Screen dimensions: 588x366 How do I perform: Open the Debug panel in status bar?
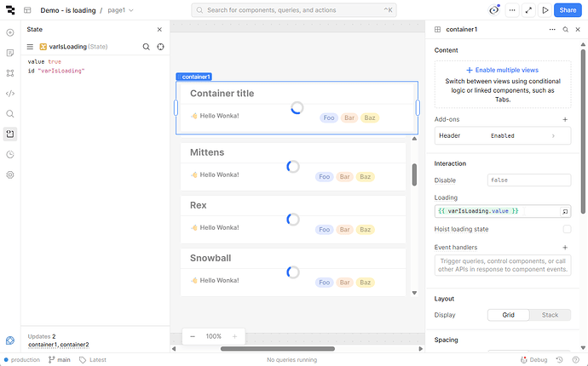(x=533, y=360)
